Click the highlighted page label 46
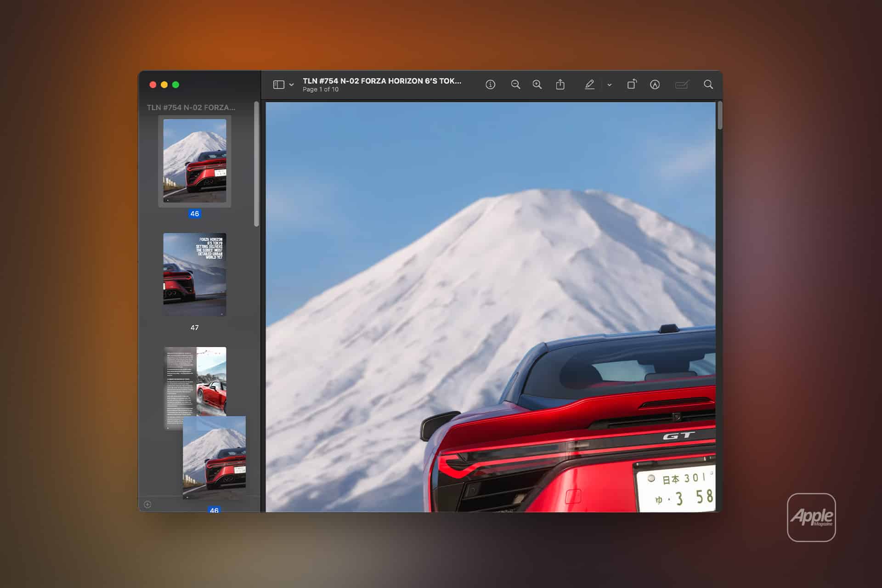Image resolution: width=882 pixels, height=588 pixels. pyautogui.click(x=195, y=214)
